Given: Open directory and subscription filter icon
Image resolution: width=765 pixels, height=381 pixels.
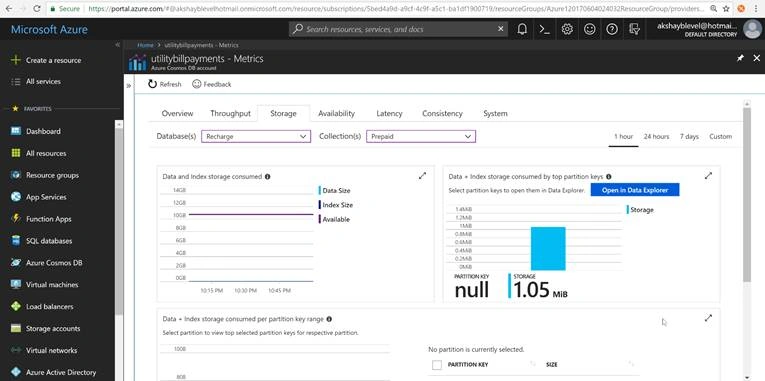Looking at the screenshot, I should [x=634, y=29].
